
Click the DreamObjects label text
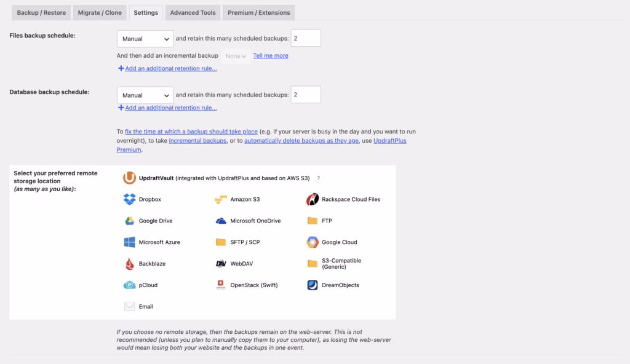[340, 285]
